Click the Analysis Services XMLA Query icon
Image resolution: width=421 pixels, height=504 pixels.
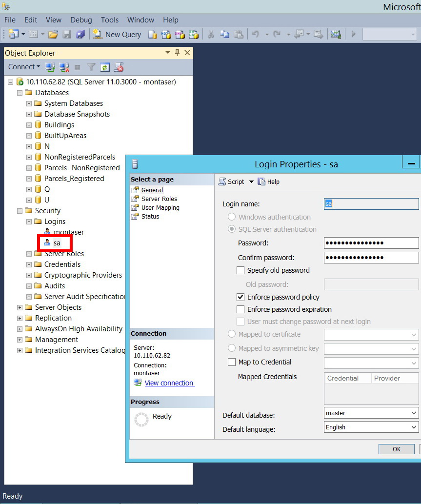[194, 34]
